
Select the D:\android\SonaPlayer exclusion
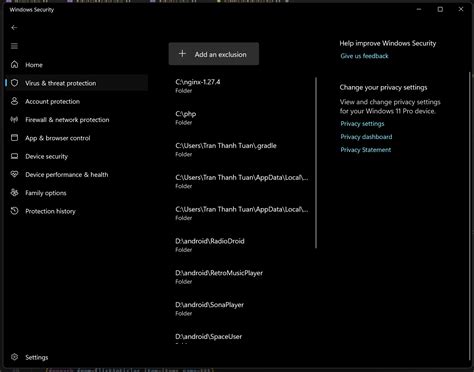pyautogui.click(x=242, y=309)
